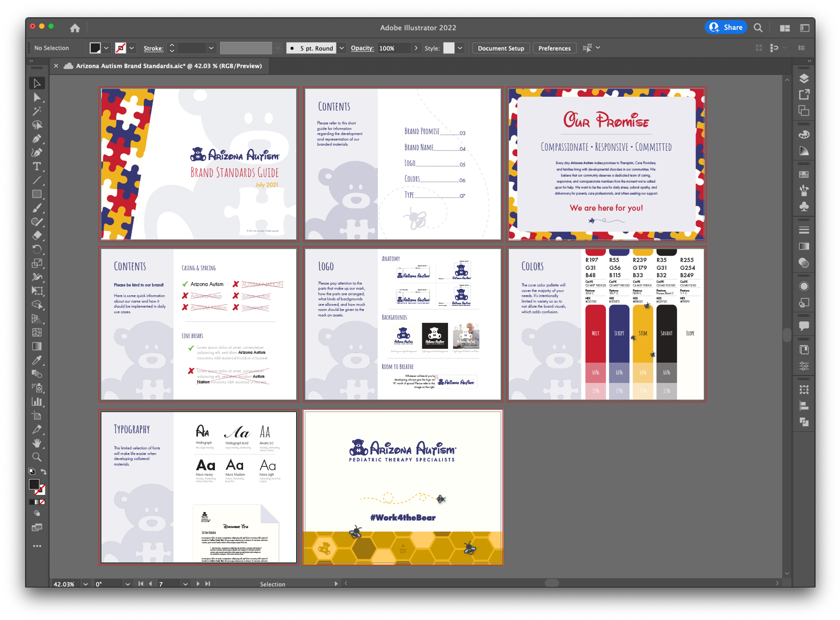This screenshot has height=620, width=840.
Task: Choose the Column Graph tool
Action: tap(37, 402)
